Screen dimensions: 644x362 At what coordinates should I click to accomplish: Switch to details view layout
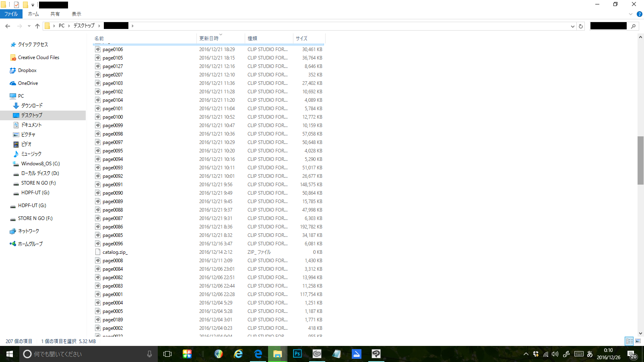pos(629,341)
